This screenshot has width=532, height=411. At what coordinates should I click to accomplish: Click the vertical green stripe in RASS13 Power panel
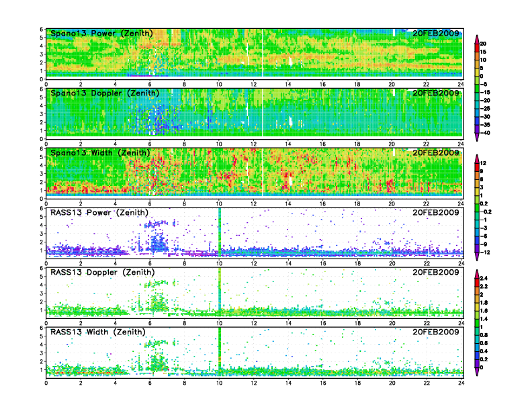pyautogui.click(x=220, y=232)
